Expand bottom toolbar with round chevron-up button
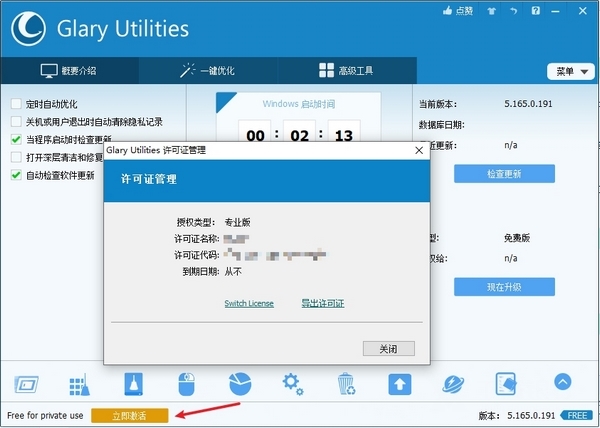This screenshot has height=428, width=600. pyautogui.click(x=562, y=381)
